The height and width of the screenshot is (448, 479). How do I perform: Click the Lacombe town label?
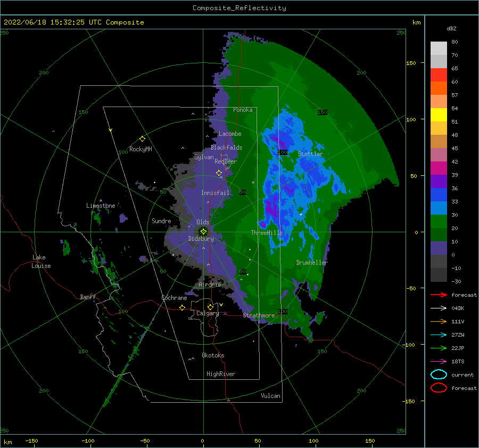[x=230, y=134]
